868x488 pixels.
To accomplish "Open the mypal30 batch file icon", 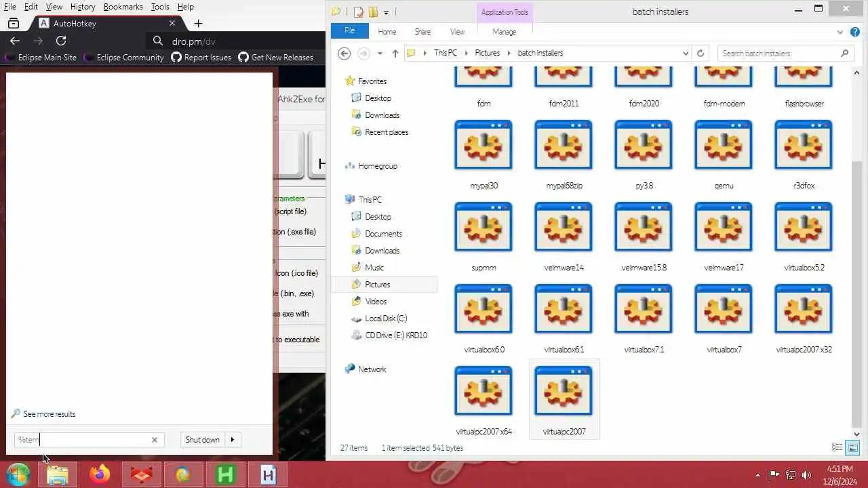I will [x=484, y=145].
